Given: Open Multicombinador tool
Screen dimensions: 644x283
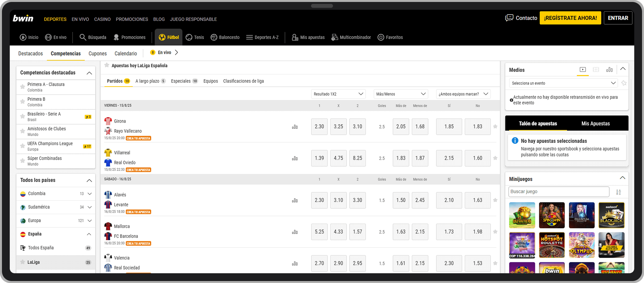Looking at the screenshot, I should click(x=351, y=37).
